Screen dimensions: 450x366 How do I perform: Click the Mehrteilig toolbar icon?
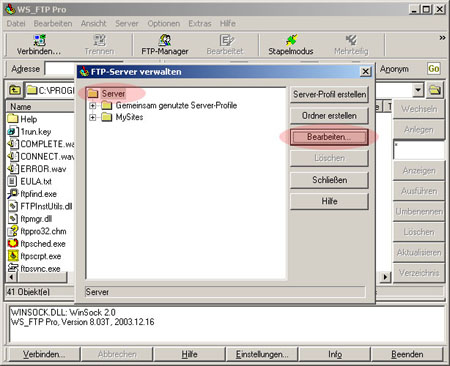click(351, 40)
